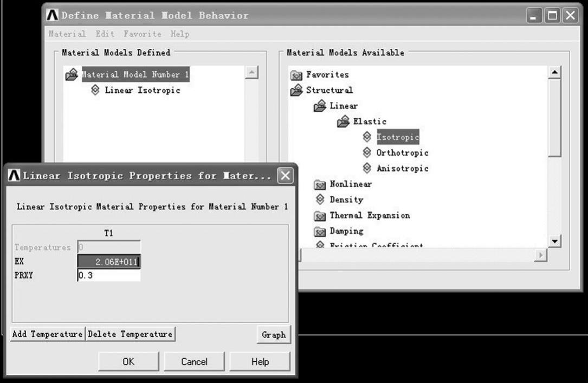The height and width of the screenshot is (383, 588).
Task: Maximize the Define Material Model Behavior window
Action: (552, 15)
